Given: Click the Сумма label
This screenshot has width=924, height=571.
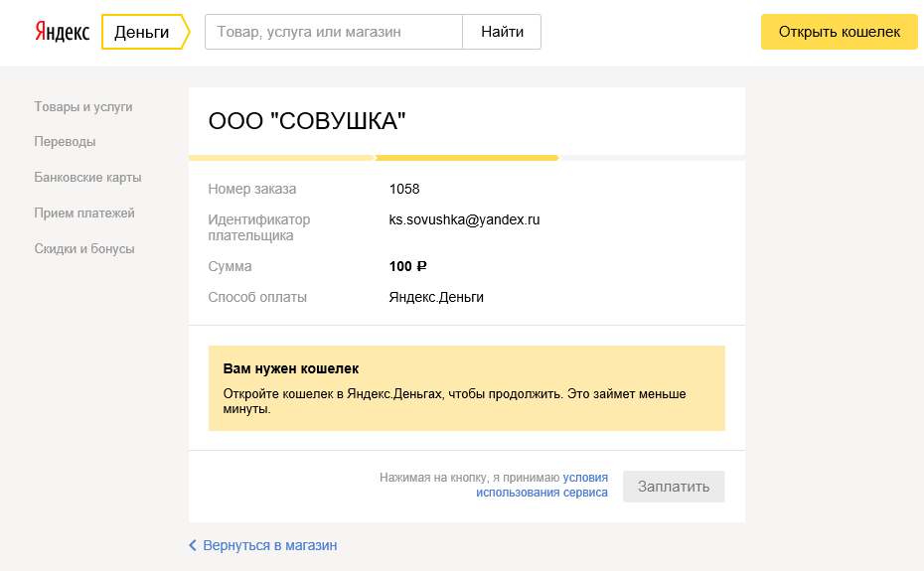Looking at the screenshot, I should pyautogui.click(x=230, y=266).
